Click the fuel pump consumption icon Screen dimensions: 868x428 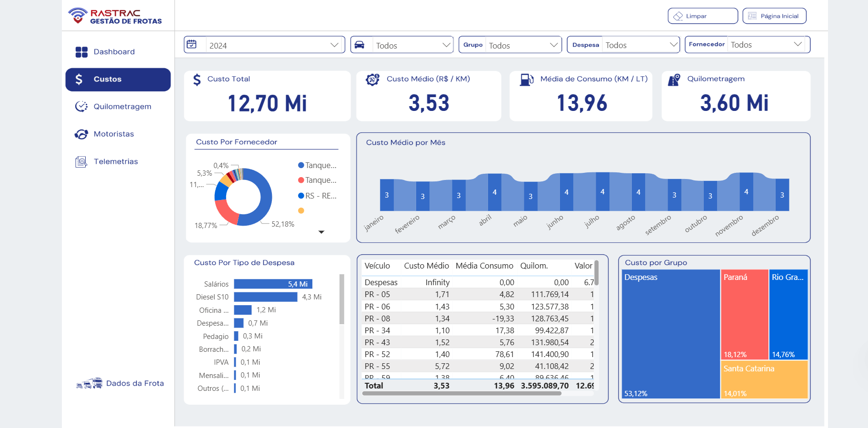pyautogui.click(x=527, y=80)
